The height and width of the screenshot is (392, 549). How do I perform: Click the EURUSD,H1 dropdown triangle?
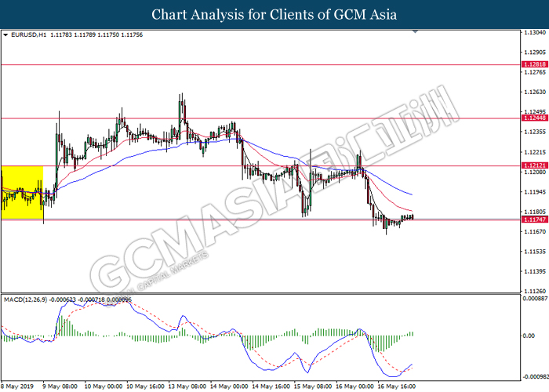(5, 35)
